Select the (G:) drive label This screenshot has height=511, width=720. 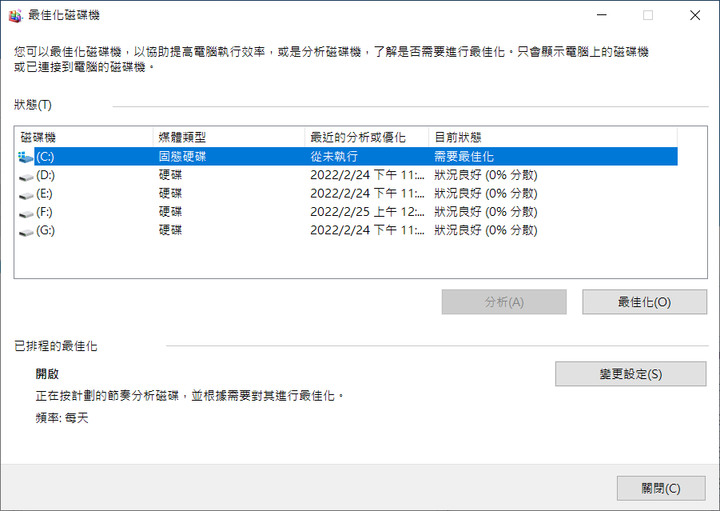pyautogui.click(x=45, y=230)
